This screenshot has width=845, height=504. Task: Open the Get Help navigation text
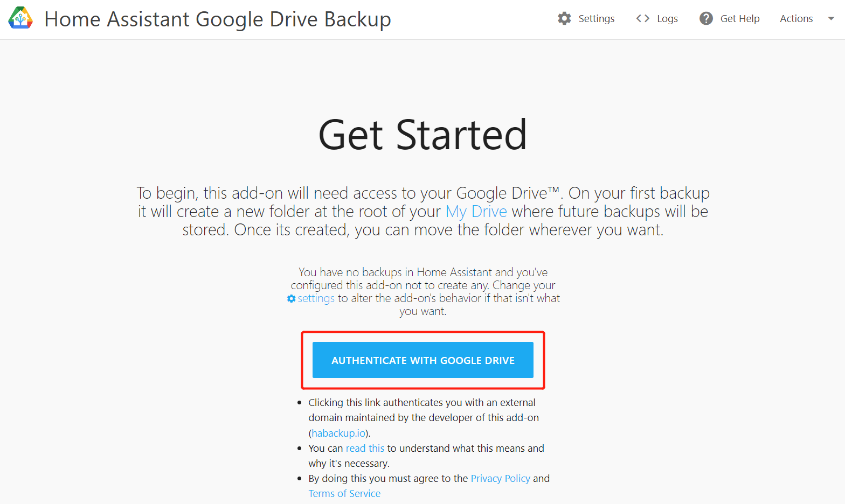coord(740,18)
